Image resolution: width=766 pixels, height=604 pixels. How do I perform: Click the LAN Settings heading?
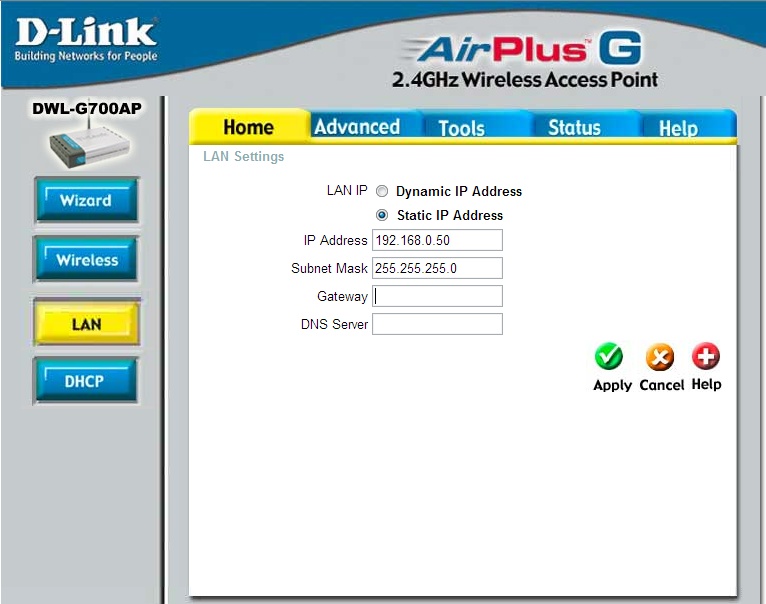tap(243, 156)
